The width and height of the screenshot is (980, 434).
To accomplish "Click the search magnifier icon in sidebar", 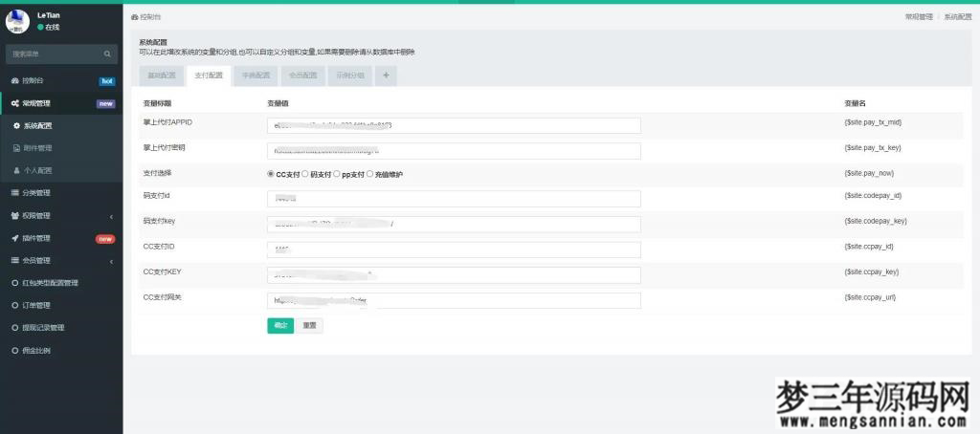I will 107,54.
